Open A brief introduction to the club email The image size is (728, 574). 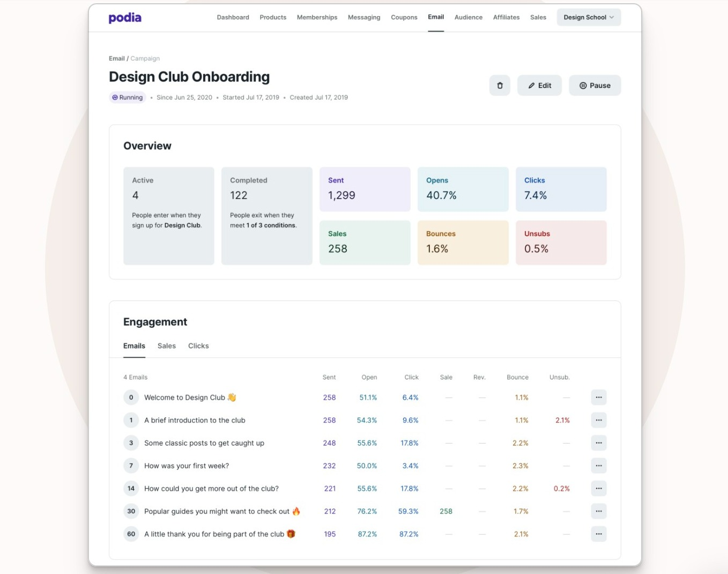(195, 420)
